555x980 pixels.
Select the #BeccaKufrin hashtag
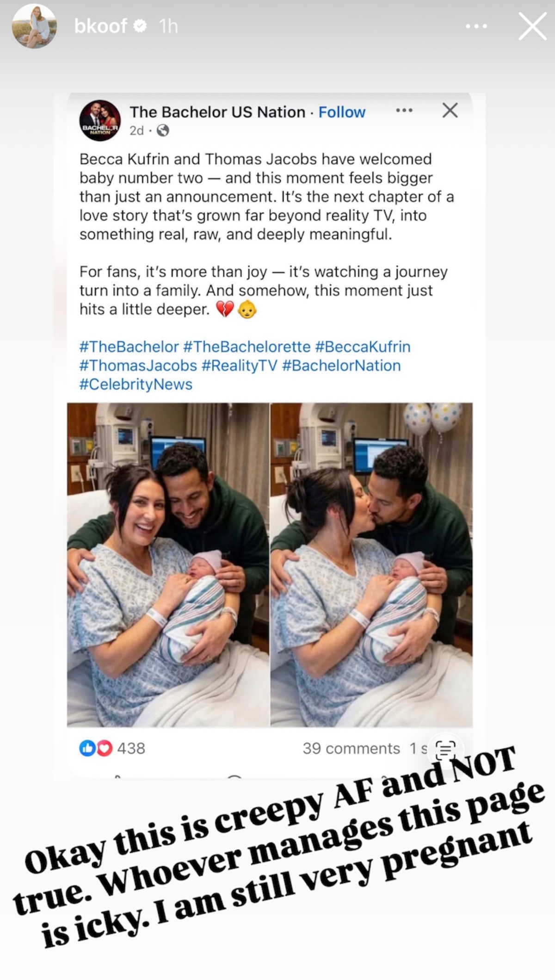(x=363, y=347)
